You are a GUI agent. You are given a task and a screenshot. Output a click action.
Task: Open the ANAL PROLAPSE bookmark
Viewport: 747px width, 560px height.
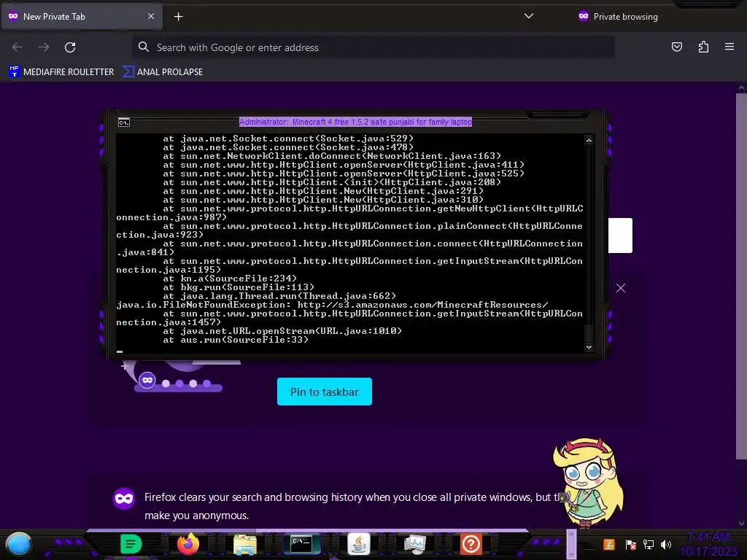pos(163,72)
